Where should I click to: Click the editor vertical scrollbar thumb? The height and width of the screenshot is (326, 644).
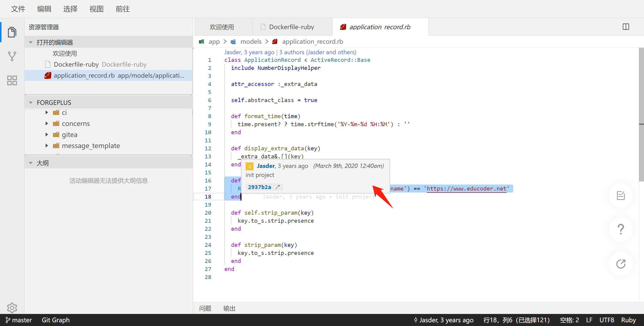[x=641, y=114]
